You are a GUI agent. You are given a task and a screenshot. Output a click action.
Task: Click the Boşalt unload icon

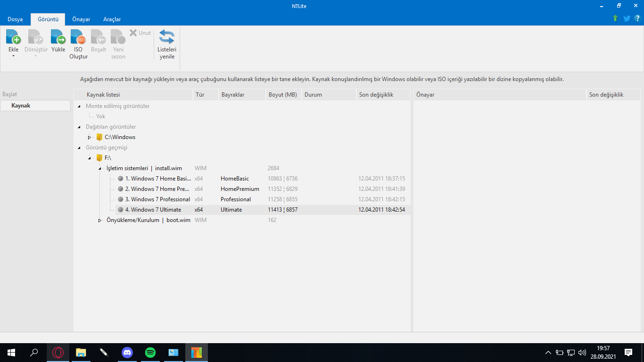pyautogui.click(x=99, y=37)
